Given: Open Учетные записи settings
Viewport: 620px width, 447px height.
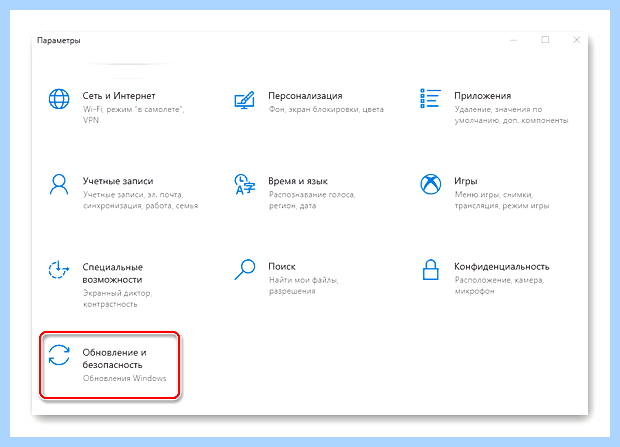Looking at the screenshot, I should click(118, 181).
